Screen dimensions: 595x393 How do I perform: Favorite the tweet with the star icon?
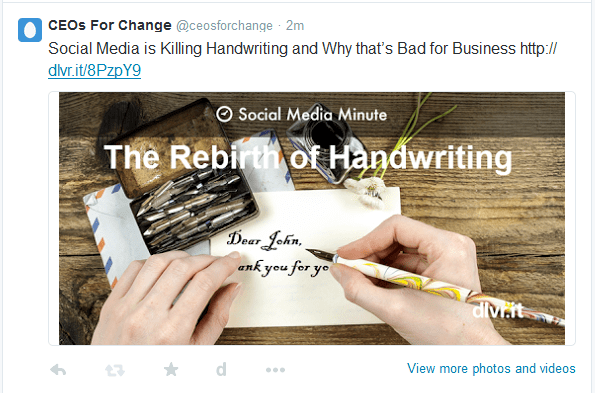tap(171, 369)
